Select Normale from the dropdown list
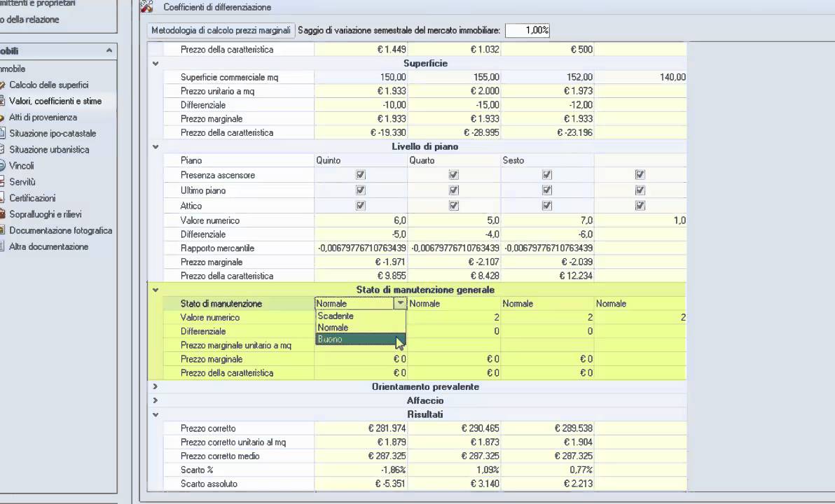 pos(361,328)
